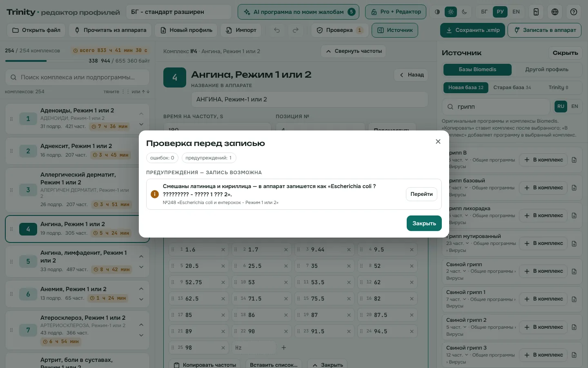The height and width of the screenshot is (368, 588).
Task: Switch to the Старая база 34 tab
Action: (512, 88)
